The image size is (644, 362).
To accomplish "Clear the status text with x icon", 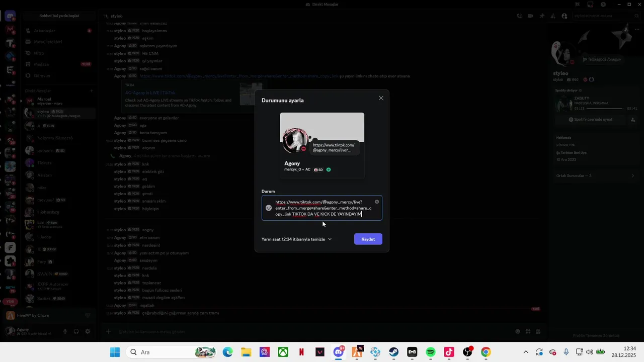I will pos(377,202).
